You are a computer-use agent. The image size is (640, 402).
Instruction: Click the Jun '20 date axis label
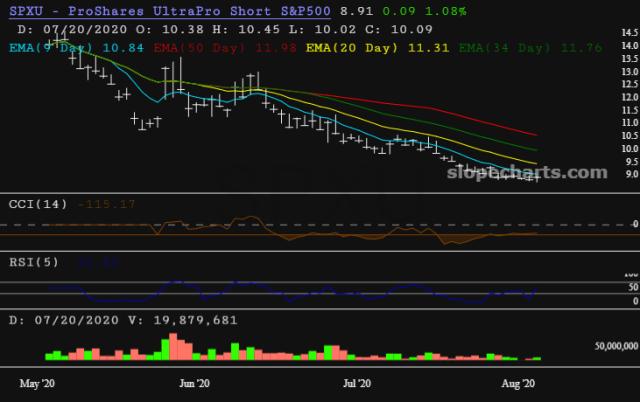pos(193,383)
